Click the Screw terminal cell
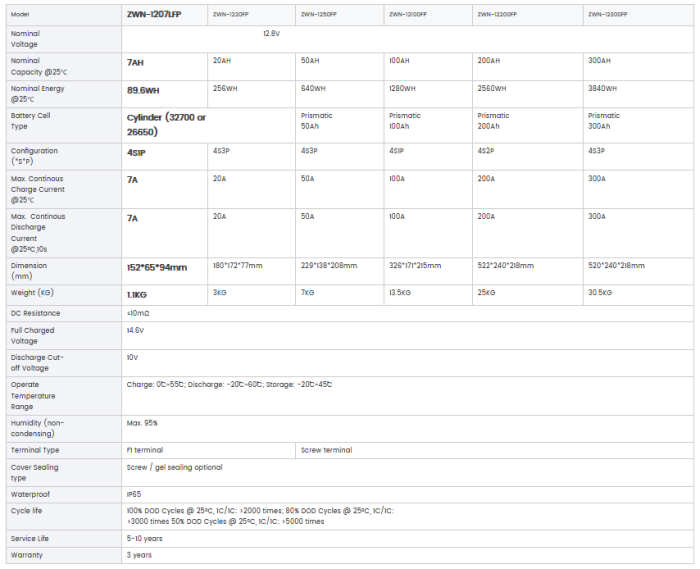Image resolution: width=700 pixels, height=569 pixels. (326, 450)
